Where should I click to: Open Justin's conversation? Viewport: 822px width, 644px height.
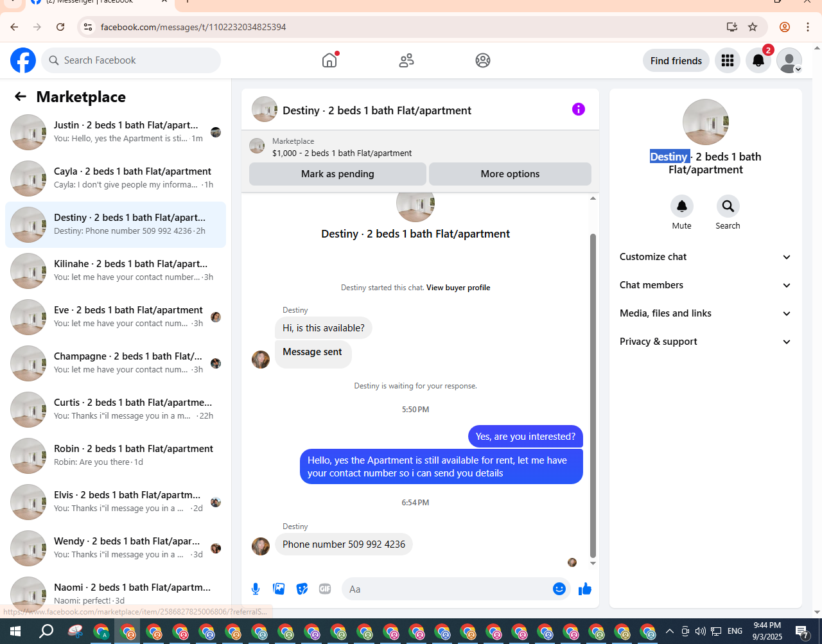click(x=116, y=132)
